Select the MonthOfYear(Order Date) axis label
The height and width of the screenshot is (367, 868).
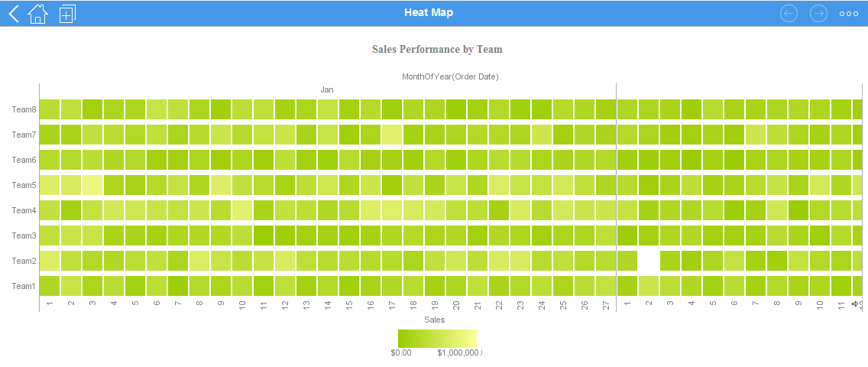[x=450, y=76]
